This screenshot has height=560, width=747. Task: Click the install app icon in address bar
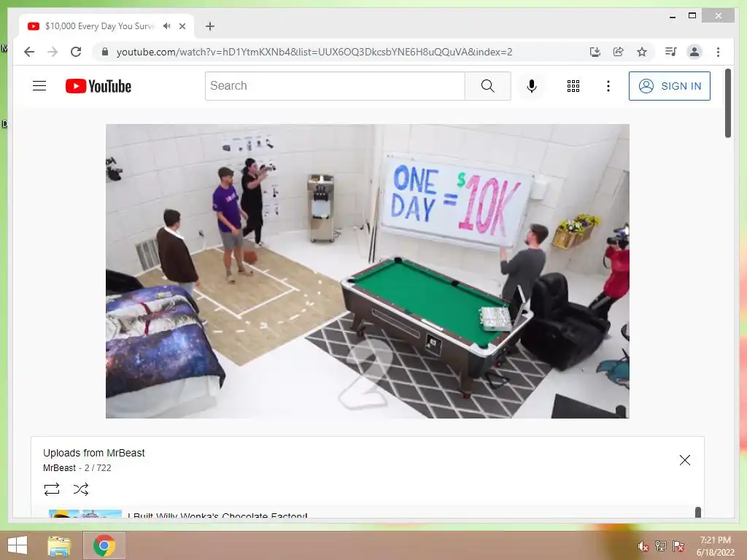coord(595,52)
